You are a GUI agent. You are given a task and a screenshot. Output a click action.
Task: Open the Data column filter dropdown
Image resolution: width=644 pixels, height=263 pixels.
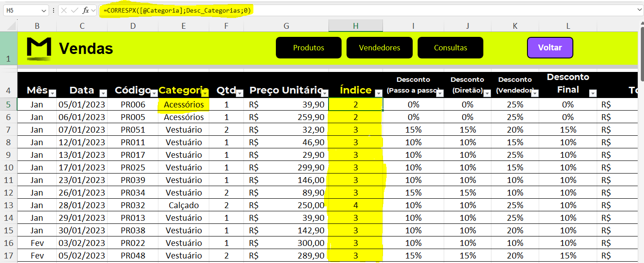coord(103,93)
